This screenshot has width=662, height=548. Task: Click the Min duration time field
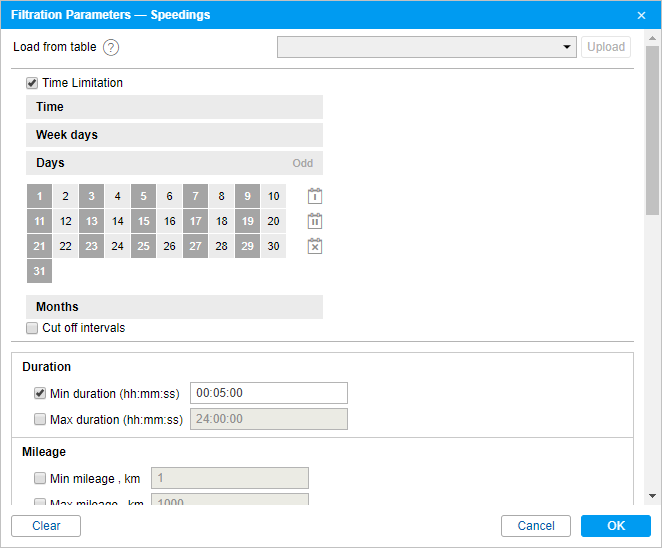click(x=269, y=393)
